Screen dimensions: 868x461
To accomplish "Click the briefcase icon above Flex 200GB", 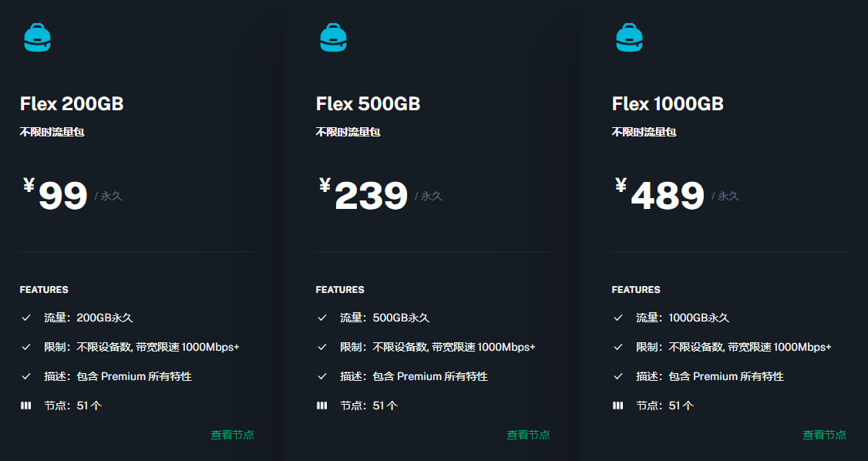I will [37, 38].
